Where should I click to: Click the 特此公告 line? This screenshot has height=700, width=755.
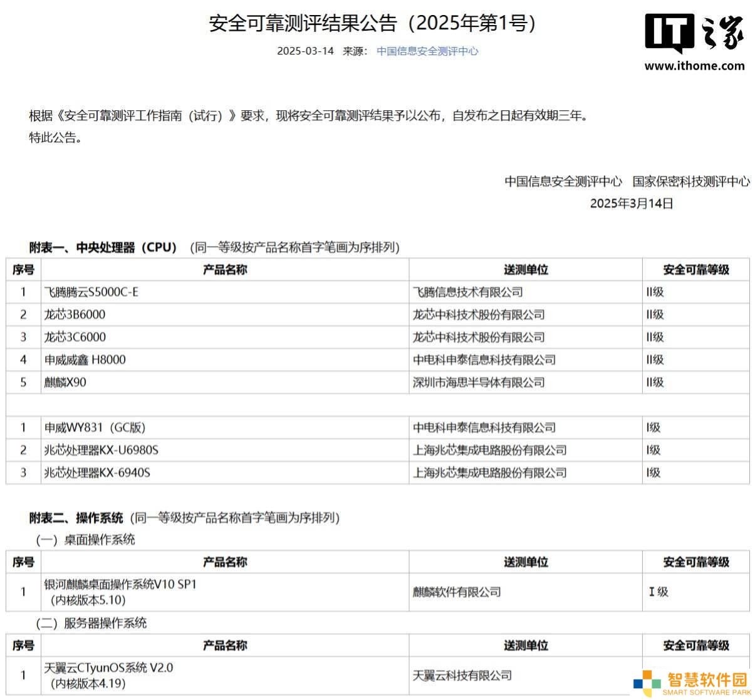(x=56, y=138)
